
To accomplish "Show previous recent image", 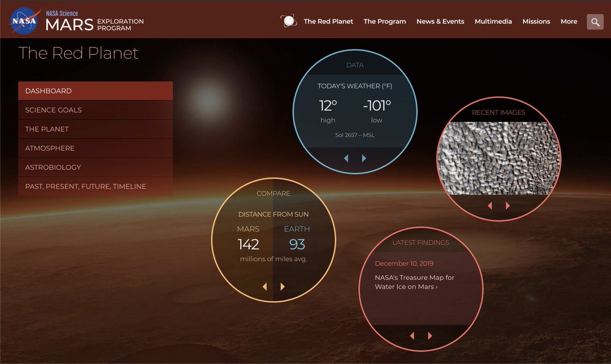I will coord(490,206).
